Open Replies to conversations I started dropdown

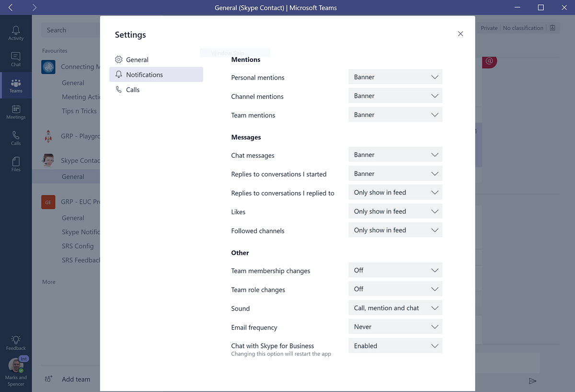click(395, 173)
